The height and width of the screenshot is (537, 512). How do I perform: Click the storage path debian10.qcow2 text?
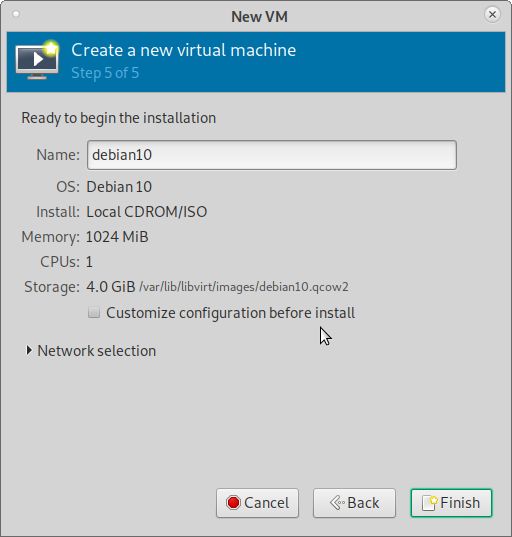pos(243,287)
